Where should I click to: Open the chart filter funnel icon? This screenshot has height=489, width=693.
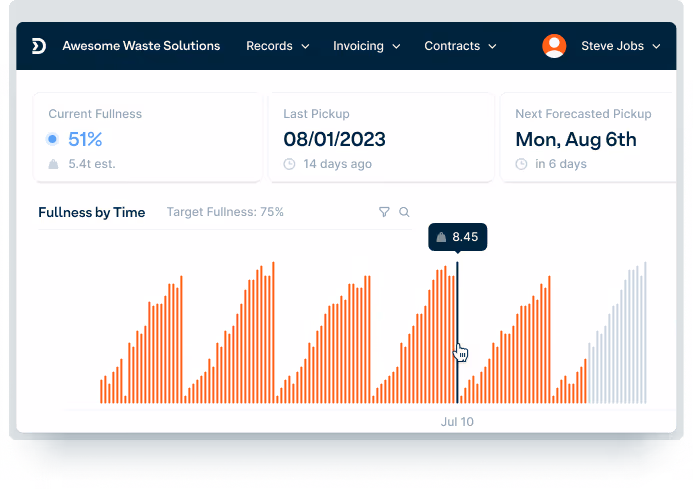point(384,212)
